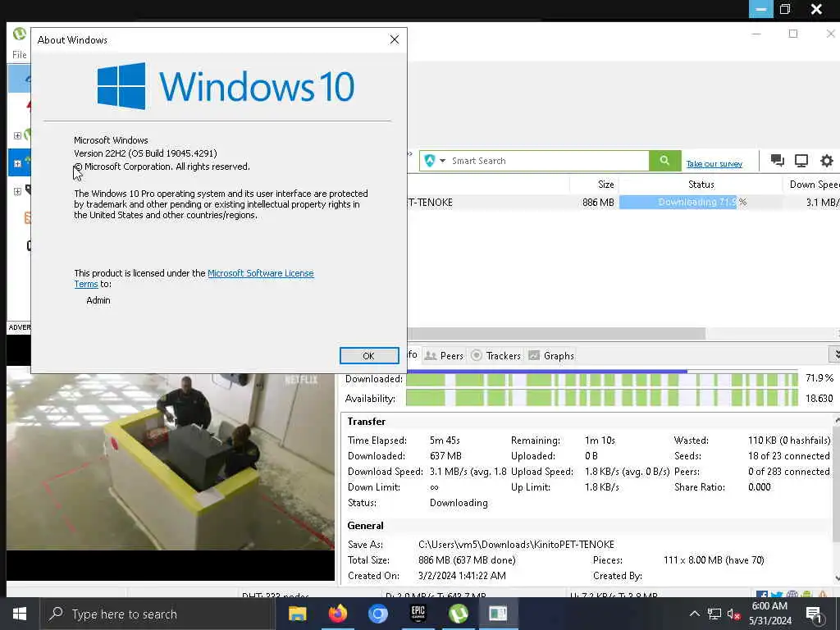The height and width of the screenshot is (630, 840).
Task: Click the Facebook icon in uTorrent status bar
Action: click(761, 595)
